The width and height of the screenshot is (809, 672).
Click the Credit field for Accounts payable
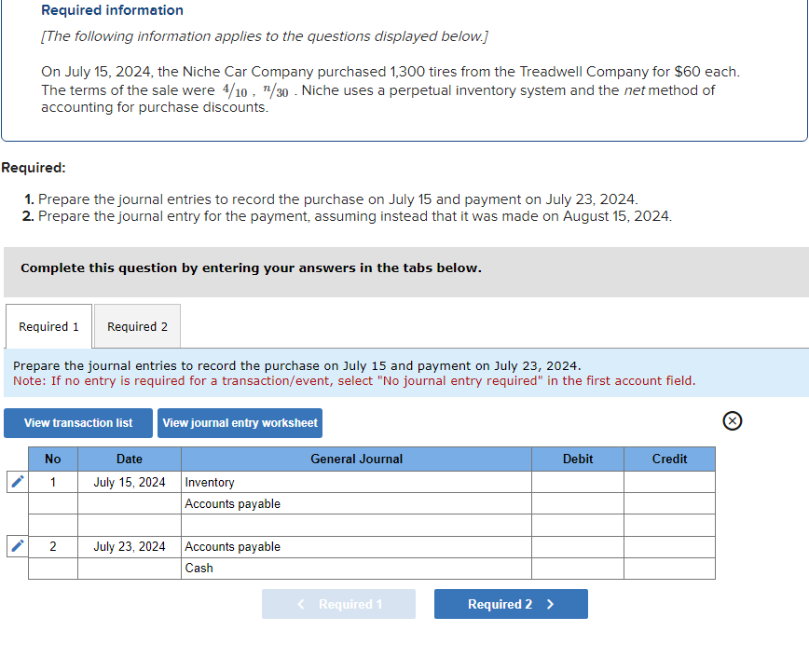[x=669, y=503]
